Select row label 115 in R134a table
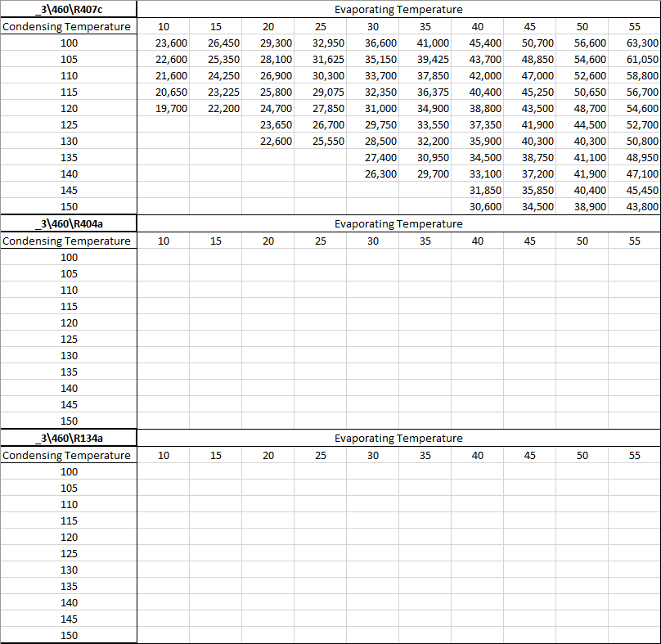Viewport: 661px width, 644px height. pyautogui.click(x=69, y=521)
